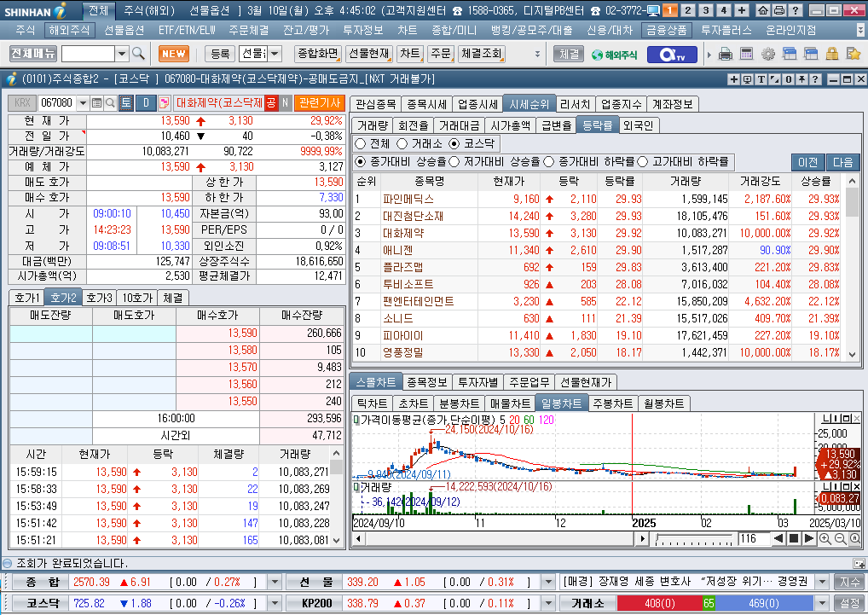Click the auto-fit magnifier icon on chart

(854, 538)
